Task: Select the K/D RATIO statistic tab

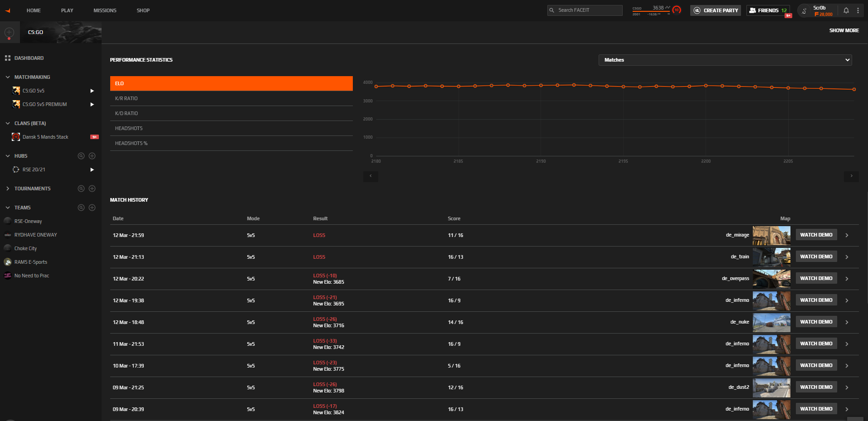Action: pyautogui.click(x=231, y=113)
